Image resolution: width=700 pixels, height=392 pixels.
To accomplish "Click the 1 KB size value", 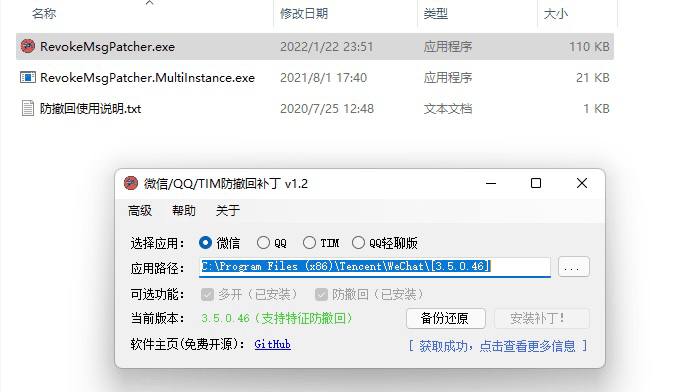I will [x=596, y=108].
